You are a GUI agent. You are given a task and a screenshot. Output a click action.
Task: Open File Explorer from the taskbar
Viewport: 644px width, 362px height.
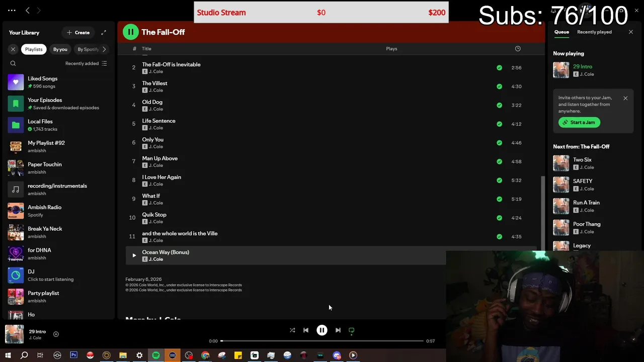pyautogui.click(x=123, y=355)
